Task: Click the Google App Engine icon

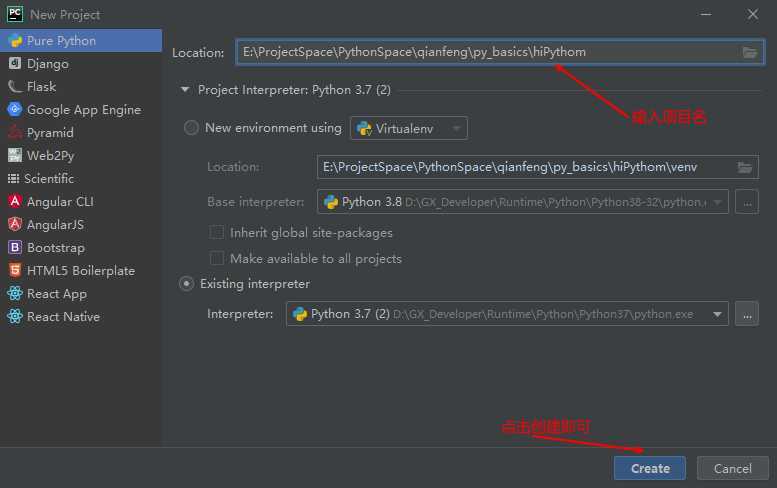Action: [x=15, y=109]
